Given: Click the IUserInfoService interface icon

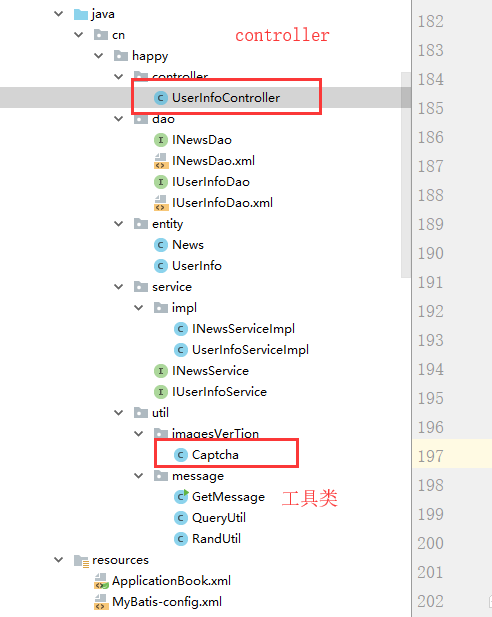Looking at the screenshot, I should pyautogui.click(x=160, y=392).
